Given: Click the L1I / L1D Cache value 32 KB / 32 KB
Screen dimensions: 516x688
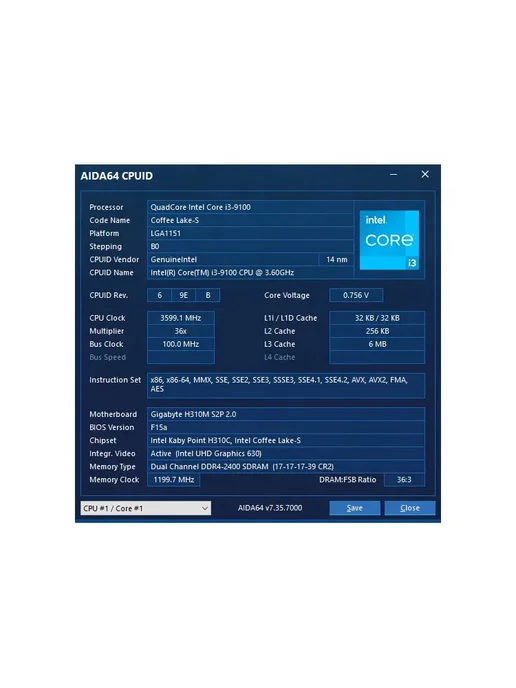Looking at the screenshot, I should [x=377, y=318].
